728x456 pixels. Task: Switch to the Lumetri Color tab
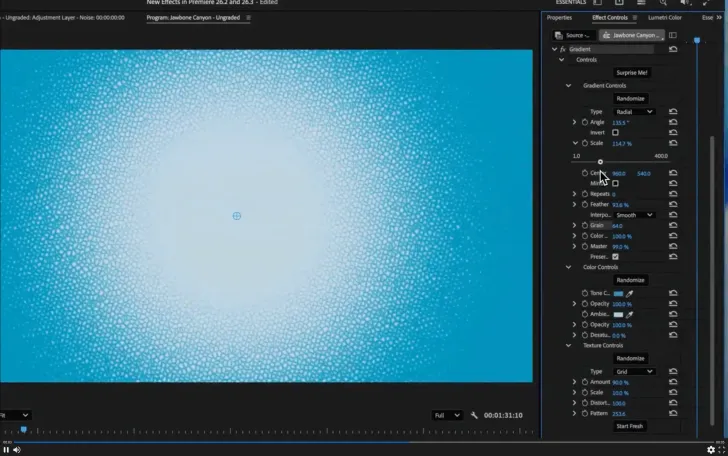[x=665, y=18]
